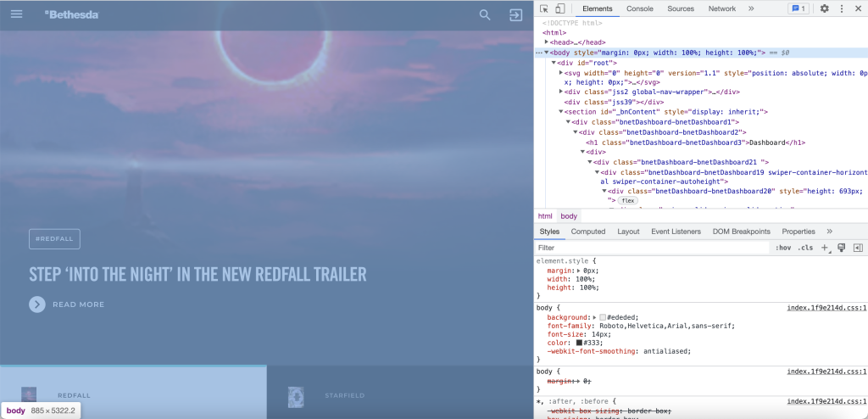Click the circular arrow icon beside Read More

click(37, 304)
